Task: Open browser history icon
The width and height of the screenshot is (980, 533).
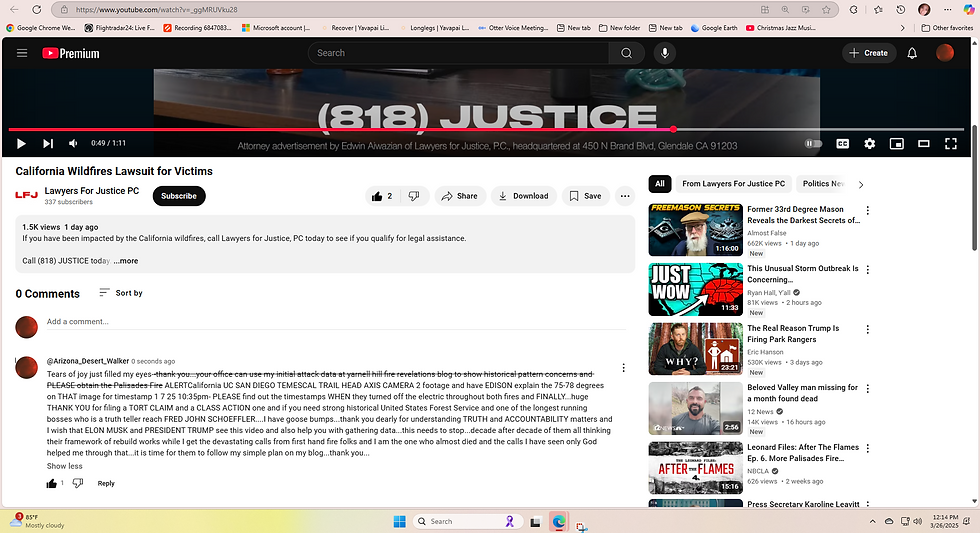Action: (901, 9)
